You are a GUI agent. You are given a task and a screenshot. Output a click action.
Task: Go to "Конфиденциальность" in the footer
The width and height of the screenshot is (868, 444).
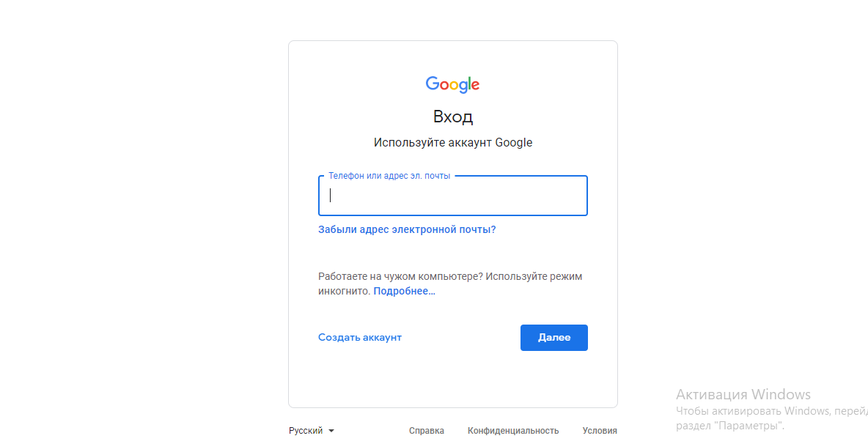(x=513, y=431)
